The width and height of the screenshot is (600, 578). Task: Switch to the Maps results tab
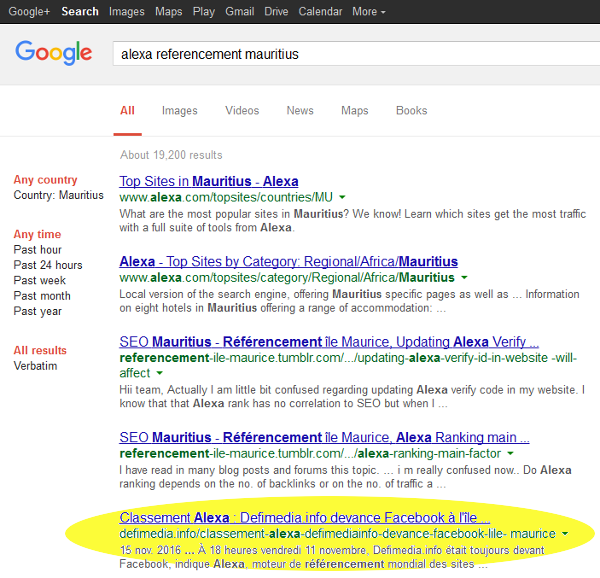355,111
